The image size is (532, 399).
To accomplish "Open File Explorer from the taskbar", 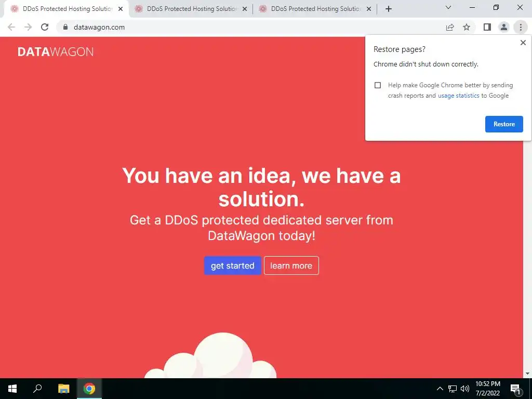I will (x=63, y=389).
